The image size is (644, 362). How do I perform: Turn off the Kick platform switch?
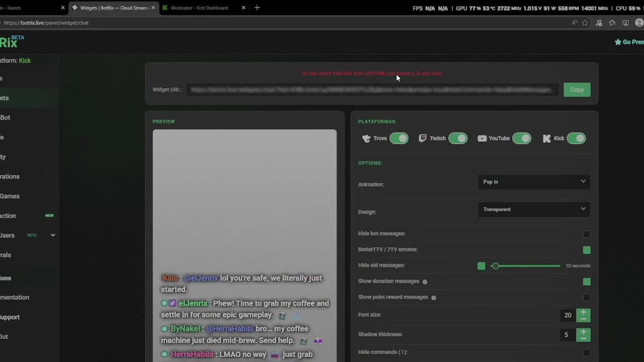click(x=576, y=139)
